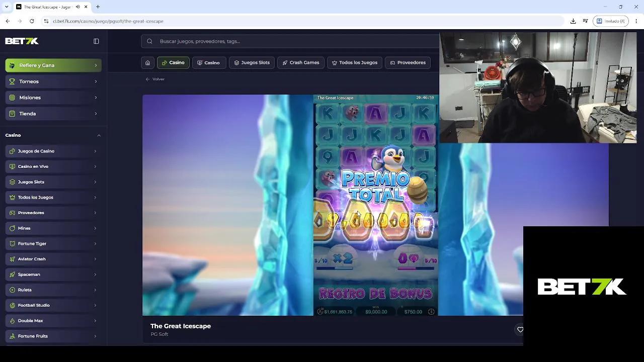Select the highlighted green Casino tab
This screenshot has height=362, width=644.
coord(173,63)
